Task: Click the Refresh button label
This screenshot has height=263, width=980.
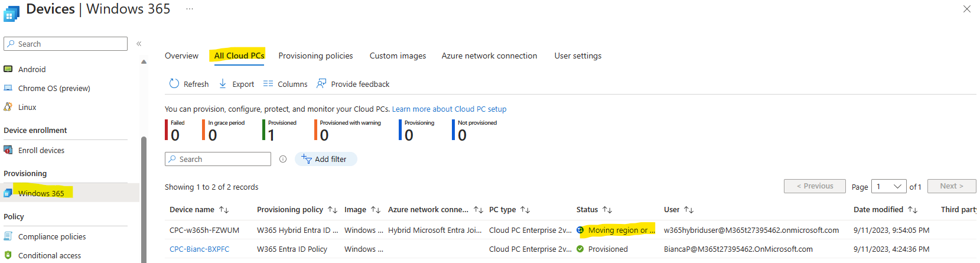Action: [196, 84]
